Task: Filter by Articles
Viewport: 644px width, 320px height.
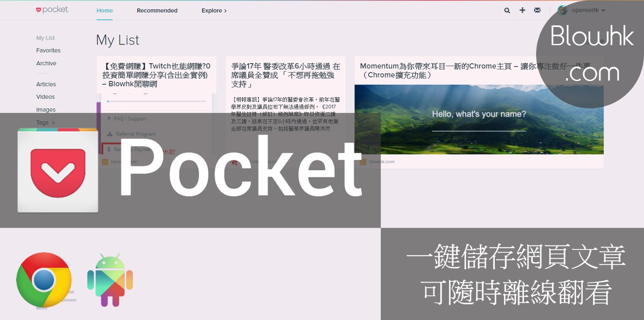Action: click(x=46, y=84)
